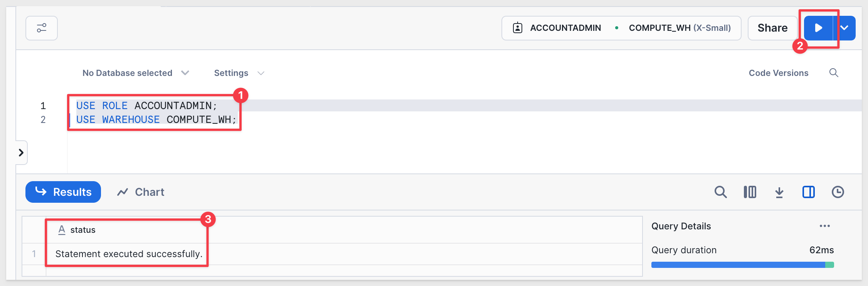Open ACCOUNTADMIN role and warehouse selector
The image size is (868, 286).
[x=621, y=28]
